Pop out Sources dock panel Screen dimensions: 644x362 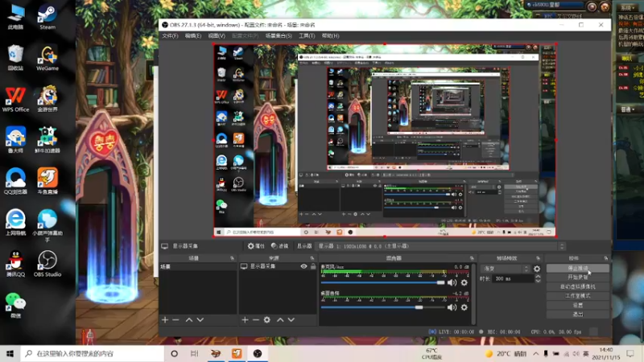pyautogui.click(x=312, y=258)
